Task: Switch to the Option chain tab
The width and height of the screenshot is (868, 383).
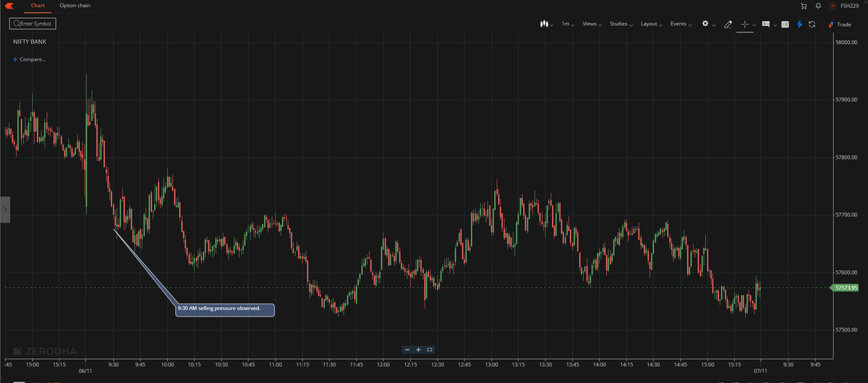Action: [75, 5]
